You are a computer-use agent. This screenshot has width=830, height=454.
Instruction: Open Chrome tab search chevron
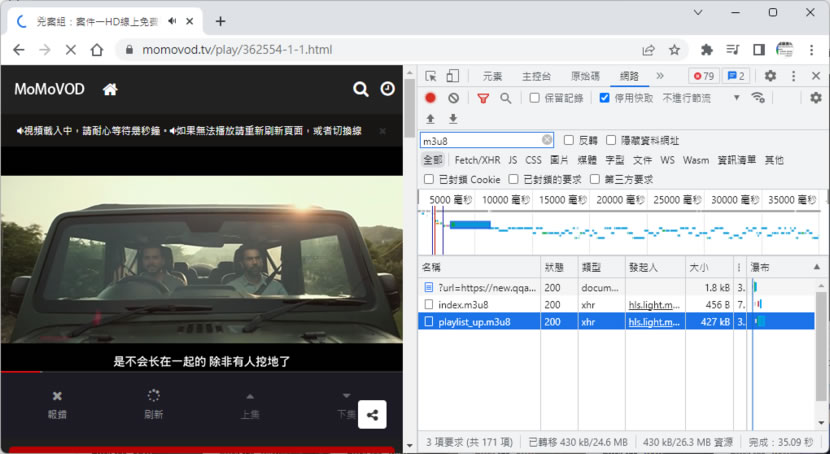click(698, 12)
